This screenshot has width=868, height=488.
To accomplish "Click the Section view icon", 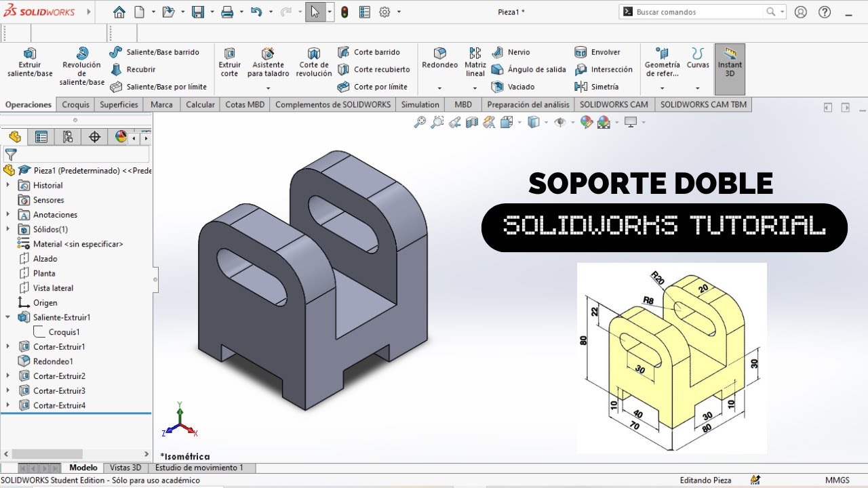I will pos(472,122).
